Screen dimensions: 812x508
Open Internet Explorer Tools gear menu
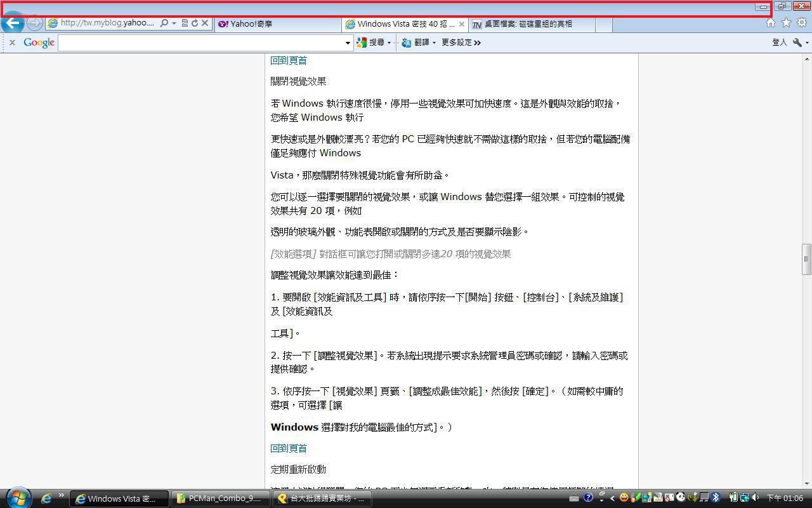802,23
